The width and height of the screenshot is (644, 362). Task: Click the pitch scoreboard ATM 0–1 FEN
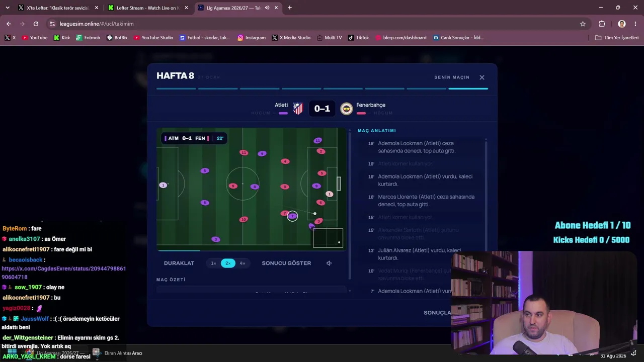coord(194,138)
